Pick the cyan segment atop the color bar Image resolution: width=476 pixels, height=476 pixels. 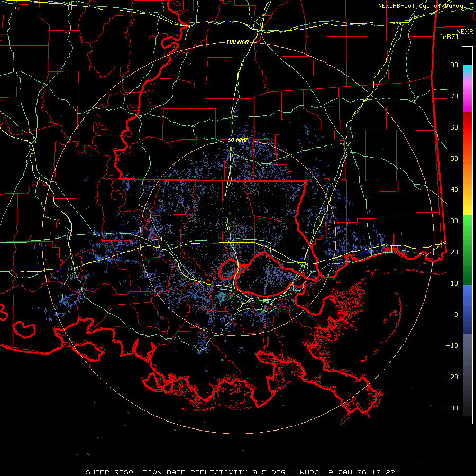[467, 70]
